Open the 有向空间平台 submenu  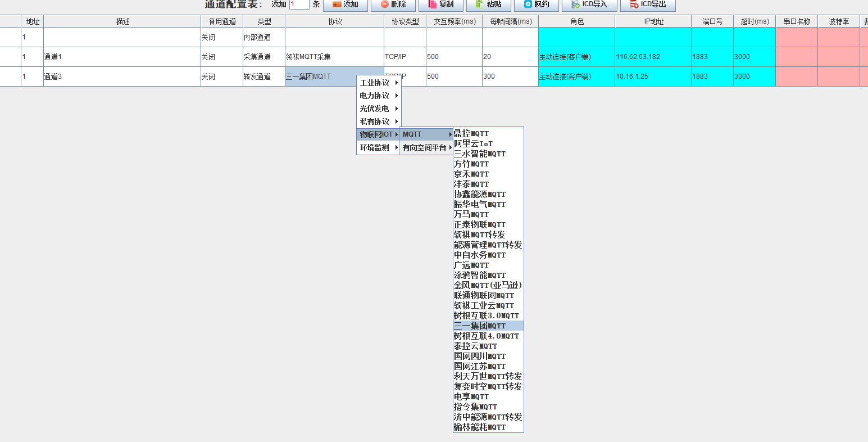click(x=426, y=147)
